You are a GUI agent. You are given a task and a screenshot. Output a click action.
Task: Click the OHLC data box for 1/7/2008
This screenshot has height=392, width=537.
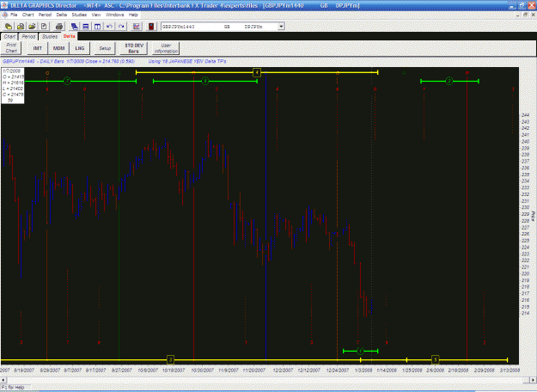pyautogui.click(x=13, y=86)
